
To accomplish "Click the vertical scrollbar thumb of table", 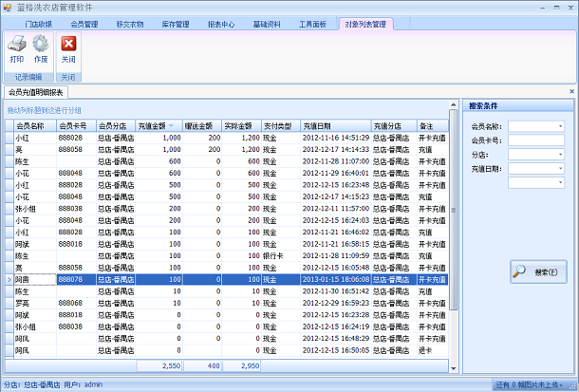I will (454, 210).
